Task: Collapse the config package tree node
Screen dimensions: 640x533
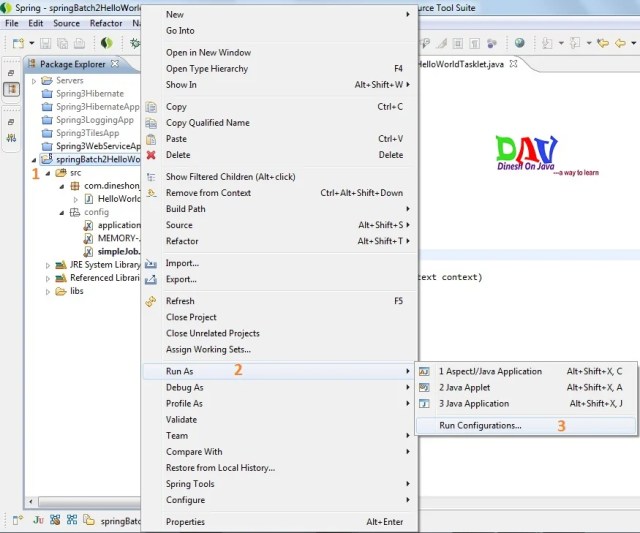Action: pos(62,213)
